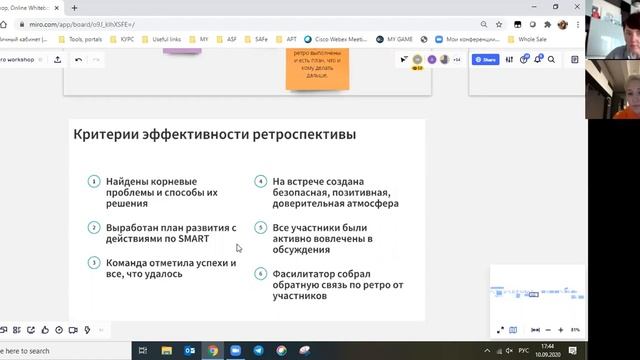Click the globe bookmark icon
This screenshot has width=640, height=360.
(424, 39)
